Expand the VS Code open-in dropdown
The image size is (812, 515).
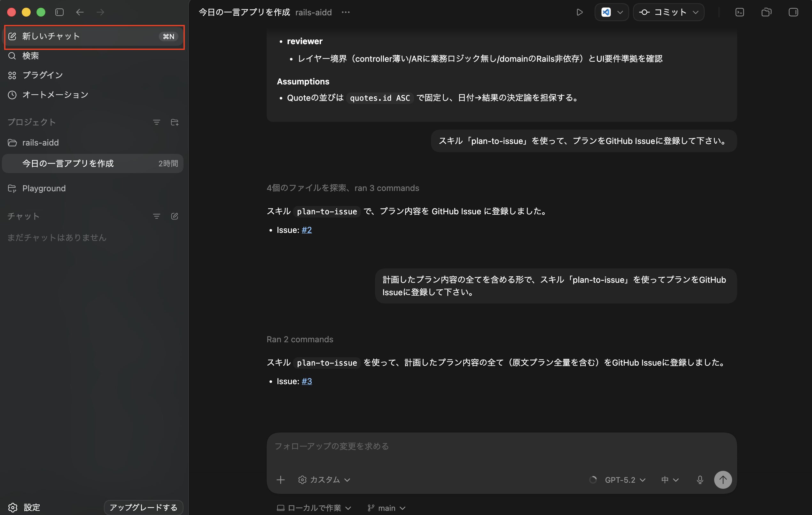(620, 12)
